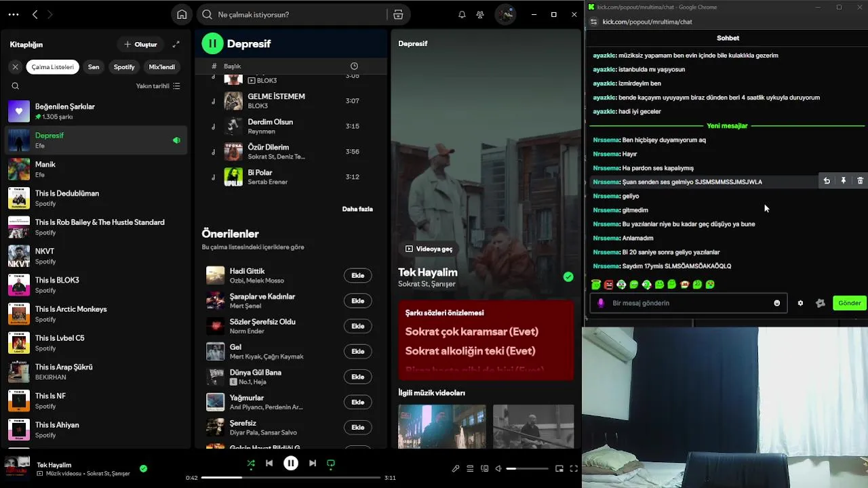Open the Browse icon inside search bar
Screen dimensions: 868x488
coord(398,14)
